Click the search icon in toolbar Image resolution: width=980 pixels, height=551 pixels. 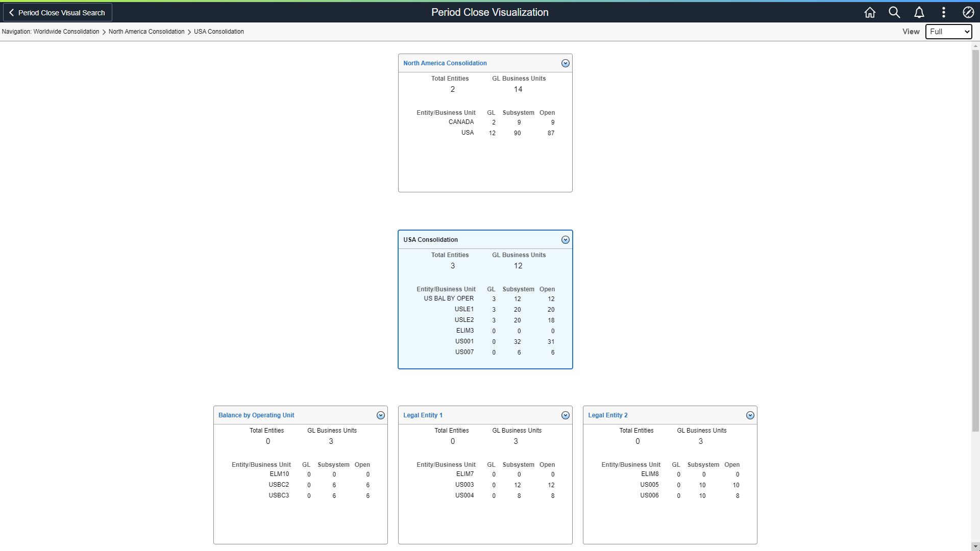pyautogui.click(x=895, y=12)
